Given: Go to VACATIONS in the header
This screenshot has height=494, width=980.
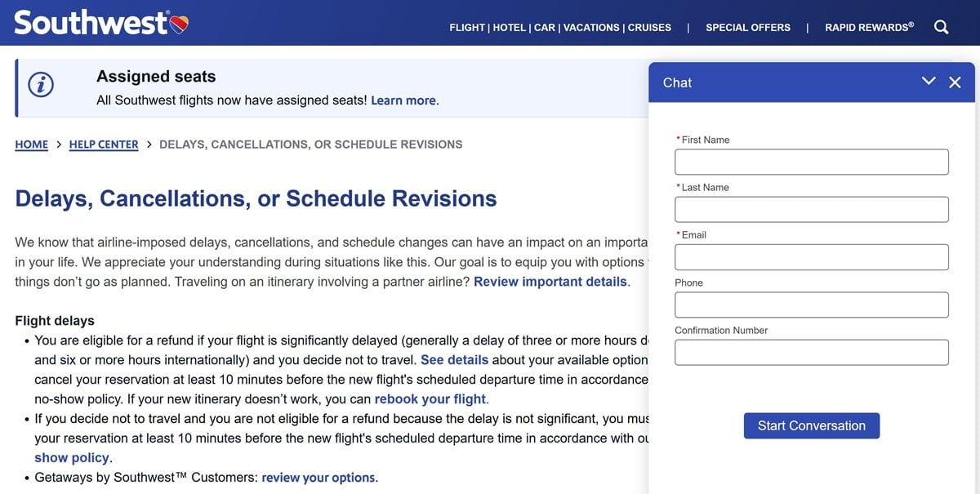Looking at the screenshot, I should tap(592, 28).
